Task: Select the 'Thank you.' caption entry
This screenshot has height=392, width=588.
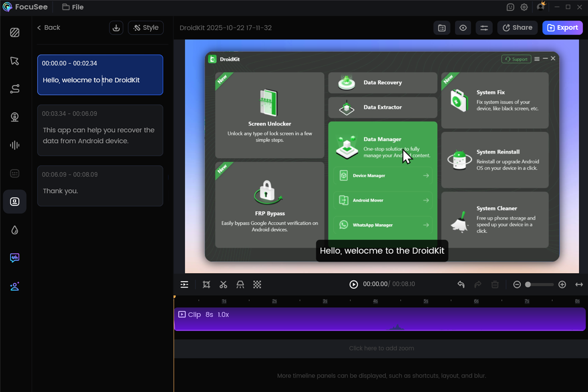Action: coord(100,186)
